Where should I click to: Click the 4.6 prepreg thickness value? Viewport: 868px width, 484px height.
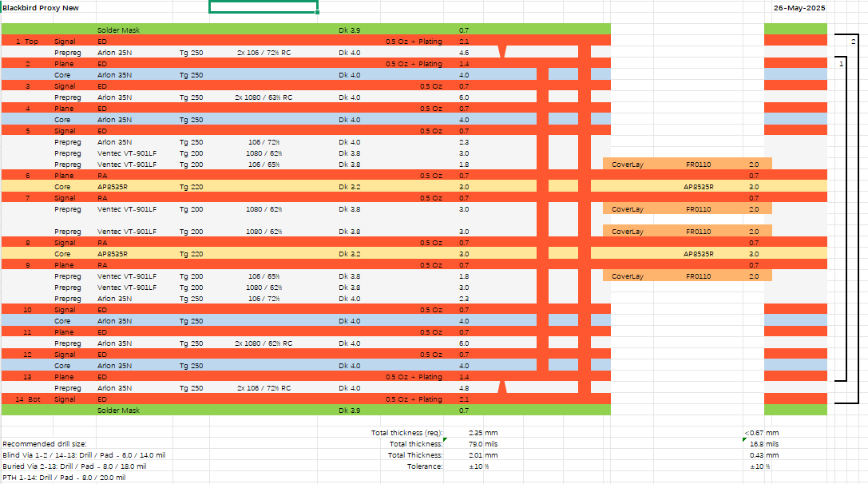point(464,52)
